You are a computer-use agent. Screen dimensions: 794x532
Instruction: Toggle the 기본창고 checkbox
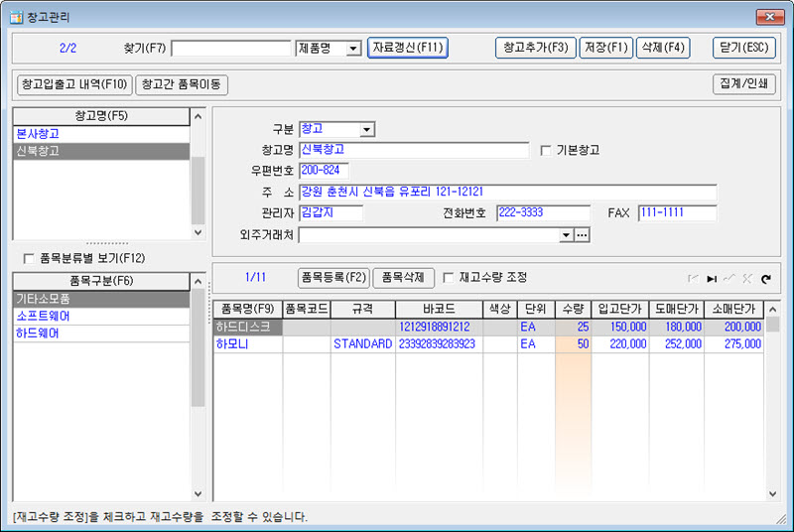pyautogui.click(x=546, y=150)
